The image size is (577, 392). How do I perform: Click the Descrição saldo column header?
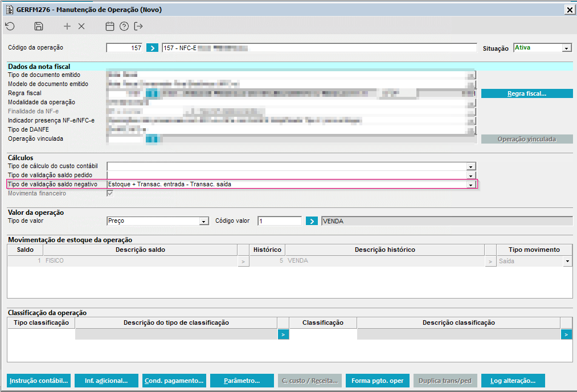(140, 250)
